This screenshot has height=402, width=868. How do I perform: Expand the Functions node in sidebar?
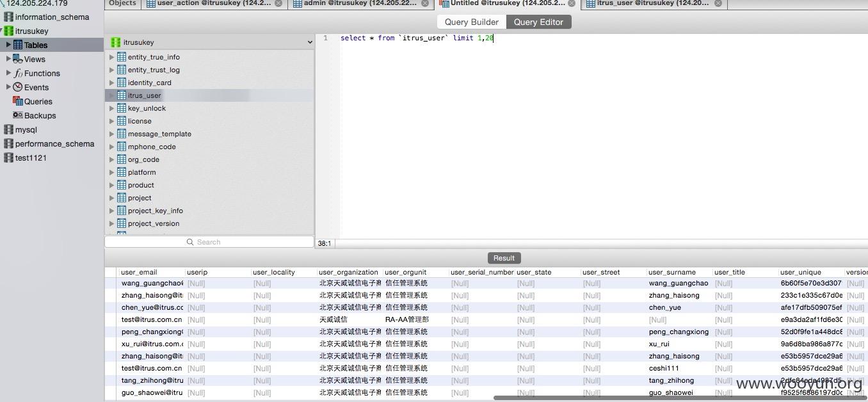[8, 73]
